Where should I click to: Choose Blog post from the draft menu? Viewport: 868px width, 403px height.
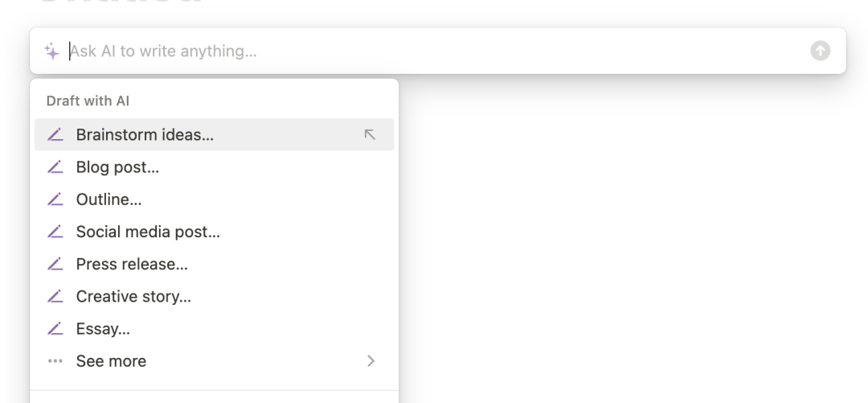tap(117, 167)
